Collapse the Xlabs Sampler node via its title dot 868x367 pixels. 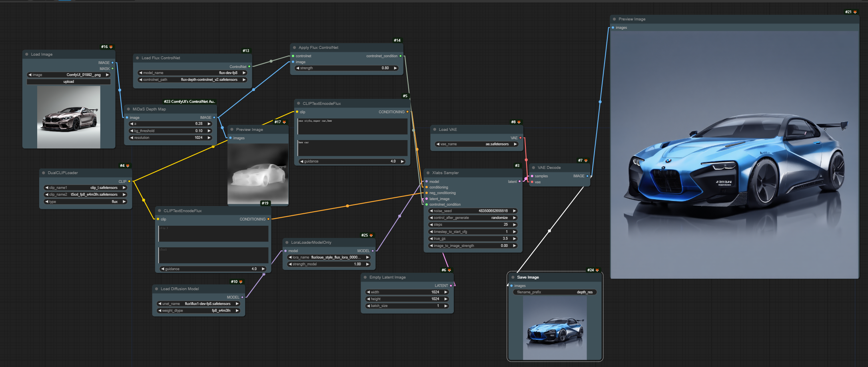click(428, 173)
